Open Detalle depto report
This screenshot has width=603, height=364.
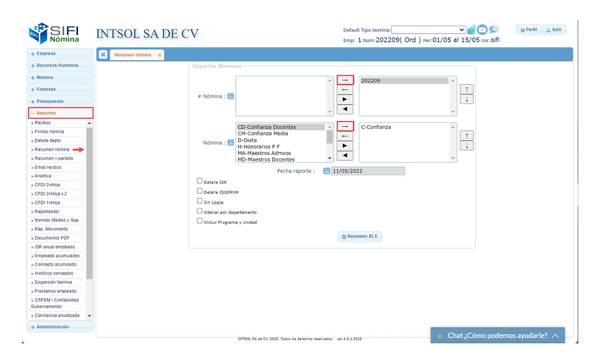pyautogui.click(x=47, y=140)
